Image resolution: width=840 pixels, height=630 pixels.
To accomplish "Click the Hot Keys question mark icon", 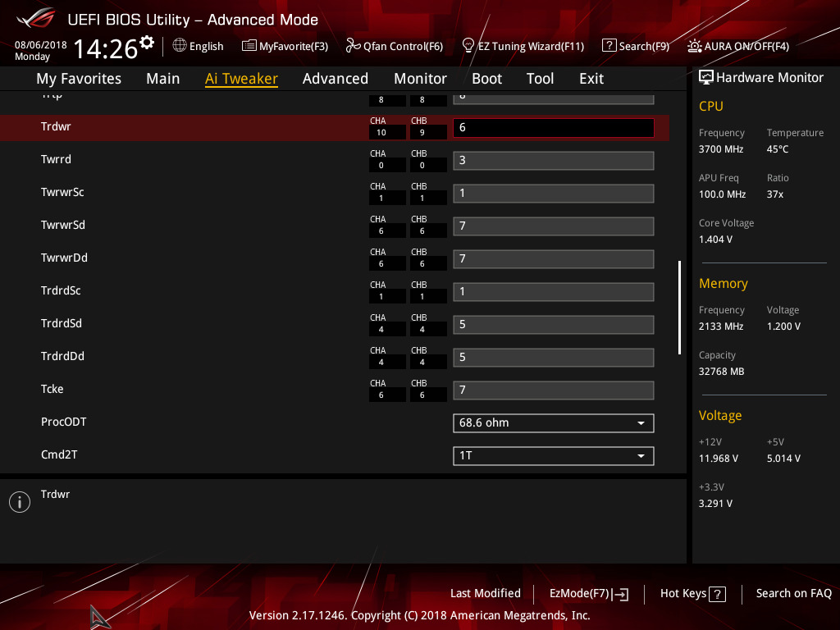I will click(717, 594).
